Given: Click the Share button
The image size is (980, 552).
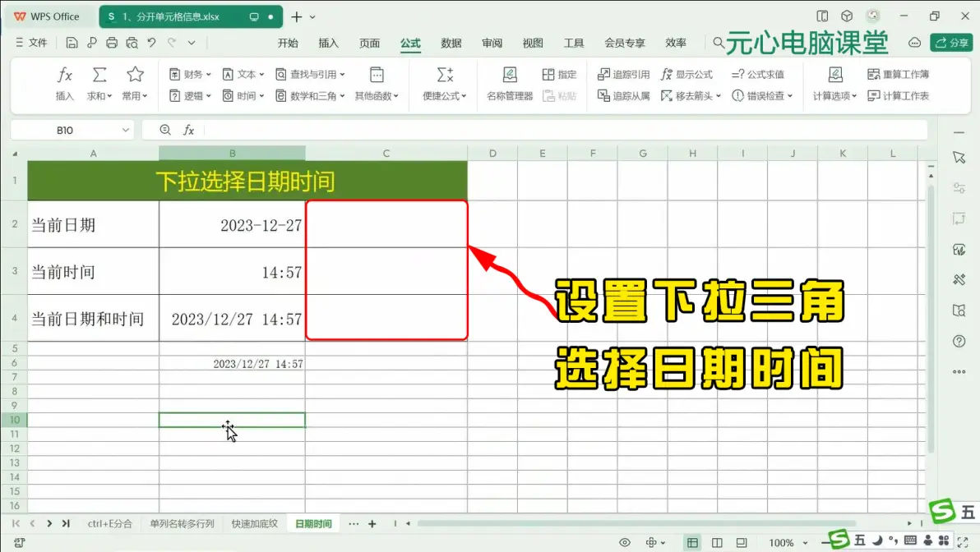Looking at the screenshot, I should [x=951, y=43].
